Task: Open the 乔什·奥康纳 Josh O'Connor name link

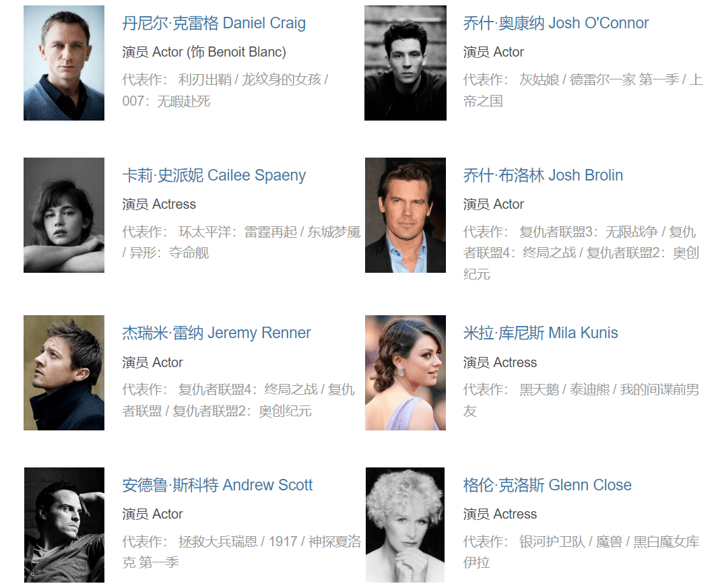Action: coord(556,23)
